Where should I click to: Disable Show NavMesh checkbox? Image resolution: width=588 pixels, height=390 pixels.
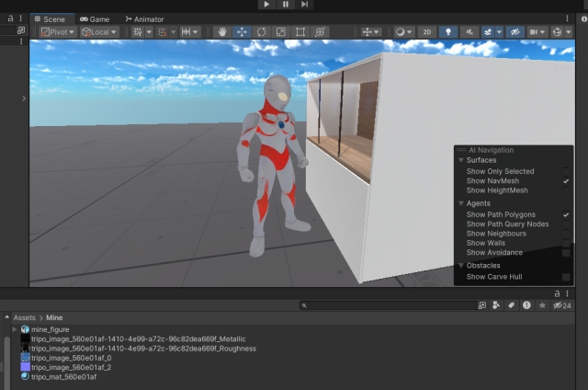coord(566,181)
